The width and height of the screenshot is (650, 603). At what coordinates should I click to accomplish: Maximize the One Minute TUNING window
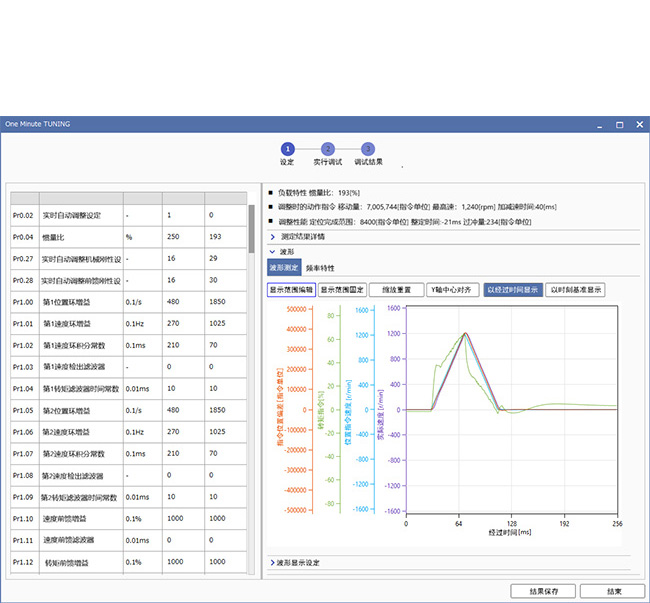pyautogui.click(x=619, y=124)
